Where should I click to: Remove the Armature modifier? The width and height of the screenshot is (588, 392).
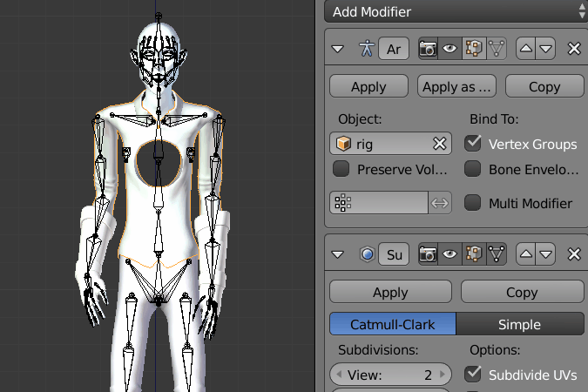(574, 49)
